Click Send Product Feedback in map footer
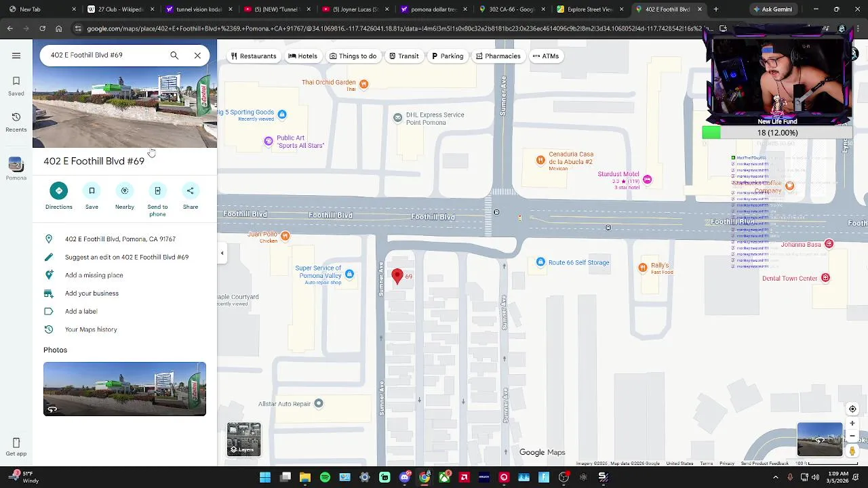The height and width of the screenshot is (488, 868). tap(764, 464)
